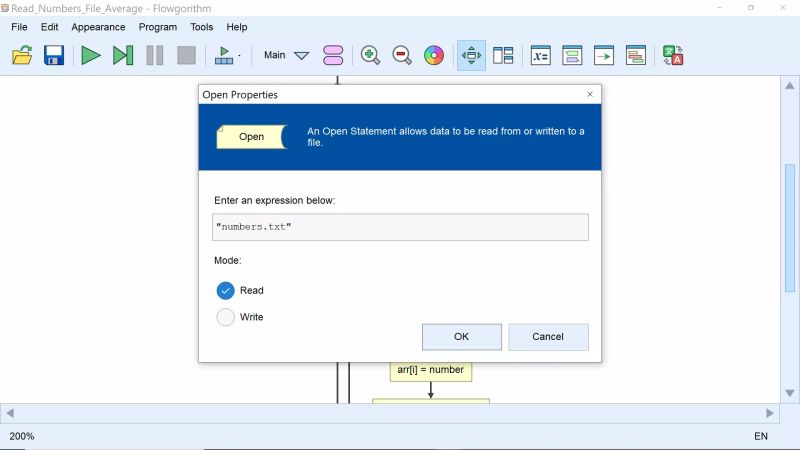Pause execution with the pause icon
The height and width of the screenshot is (450, 800).
click(155, 55)
